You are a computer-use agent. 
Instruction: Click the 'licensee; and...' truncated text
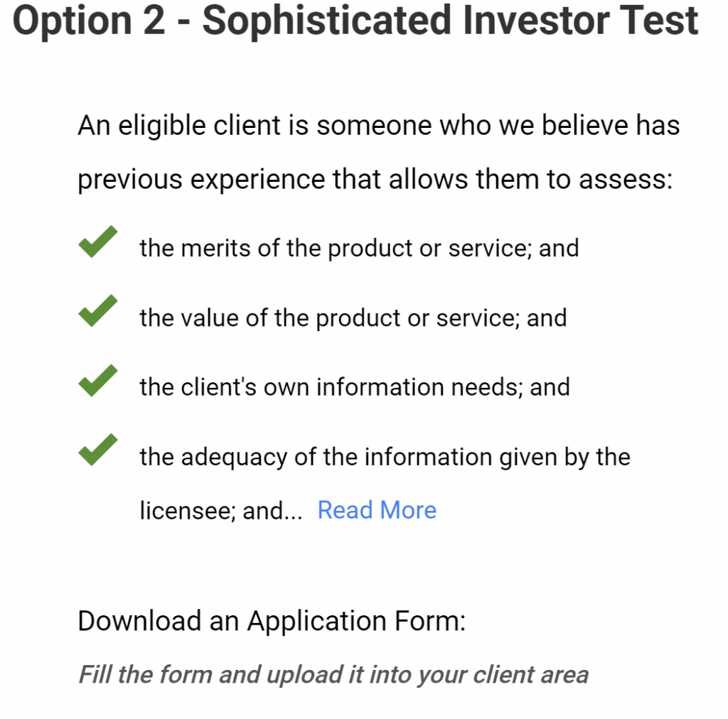(x=221, y=511)
